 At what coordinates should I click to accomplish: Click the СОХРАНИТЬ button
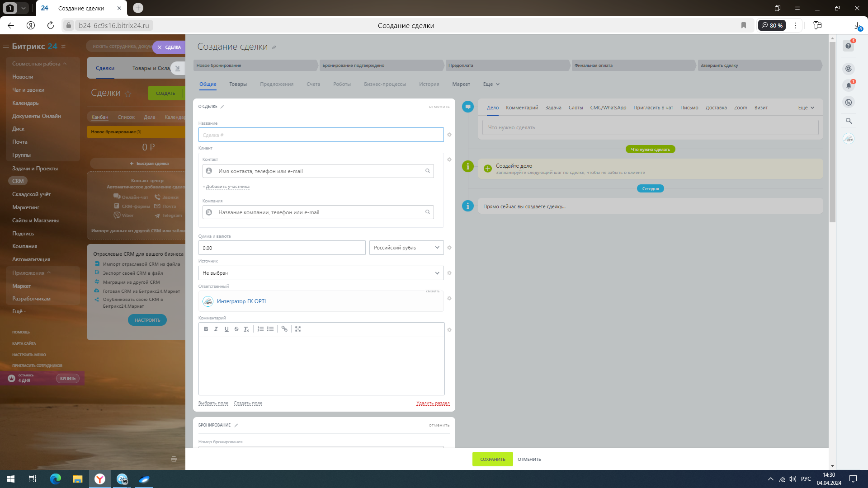pyautogui.click(x=492, y=459)
